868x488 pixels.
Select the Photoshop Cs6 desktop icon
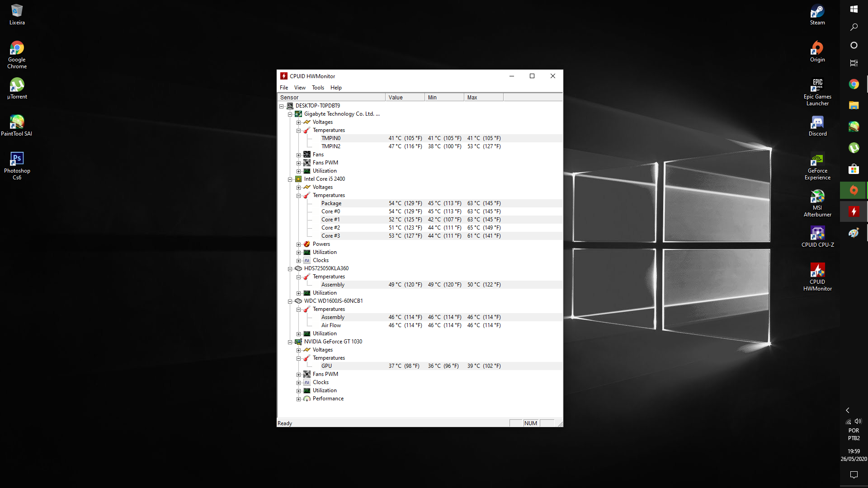17,166
